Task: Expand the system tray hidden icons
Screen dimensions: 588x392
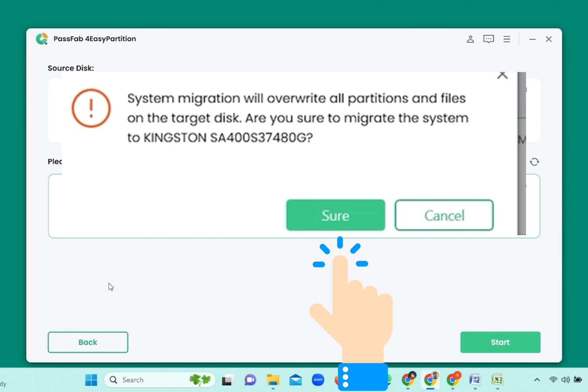Action: click(x=537, y=380)
